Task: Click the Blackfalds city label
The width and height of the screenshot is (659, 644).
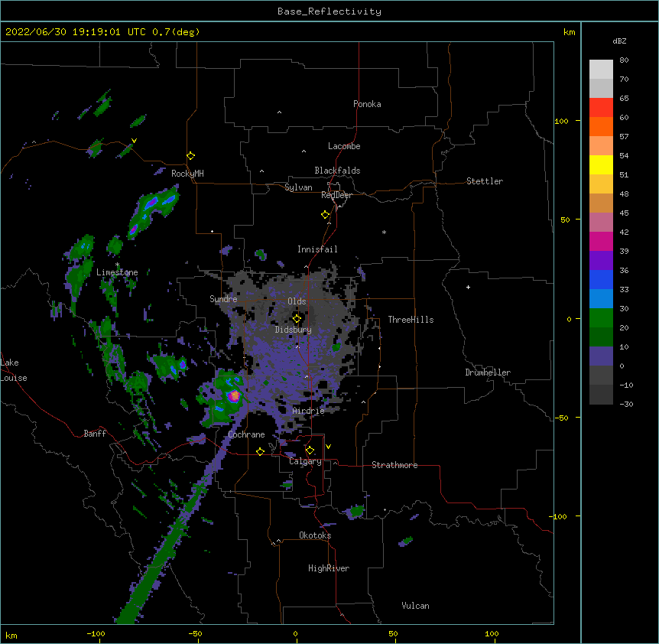Action: 337,171
